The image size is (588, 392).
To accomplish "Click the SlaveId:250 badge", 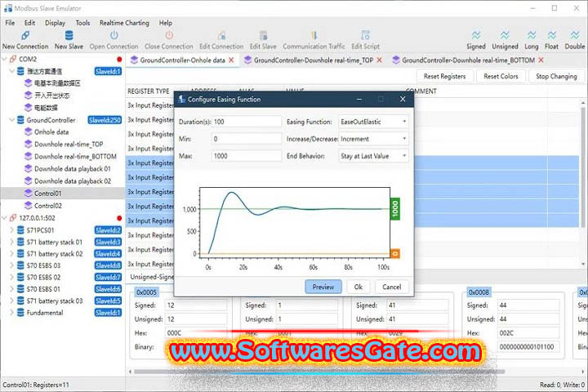I will (105, 120).
